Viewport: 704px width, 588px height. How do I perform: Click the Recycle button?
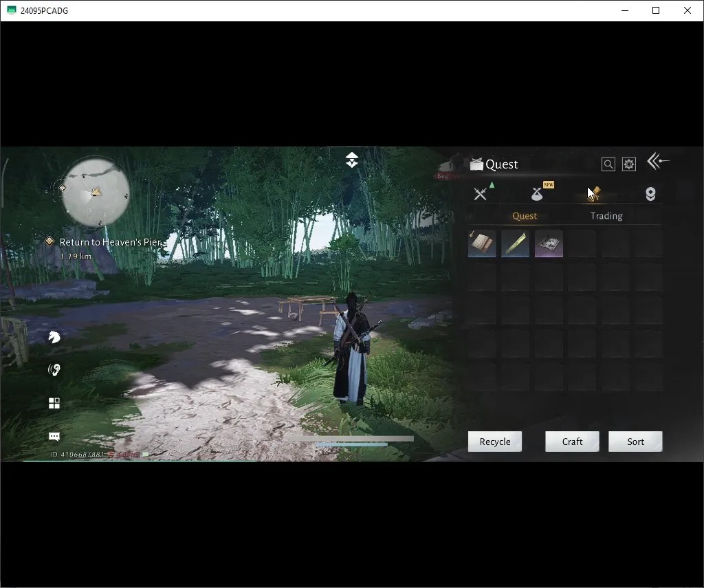[x=495, y=442]
